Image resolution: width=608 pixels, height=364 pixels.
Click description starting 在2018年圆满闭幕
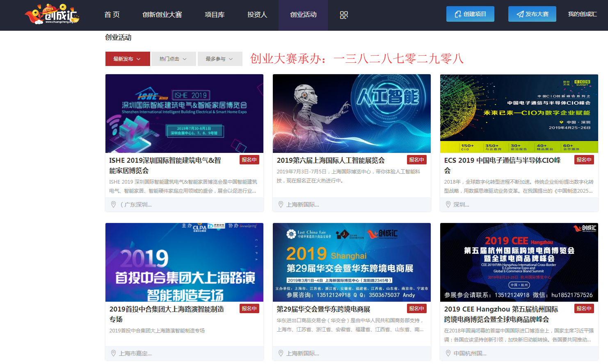519,335
